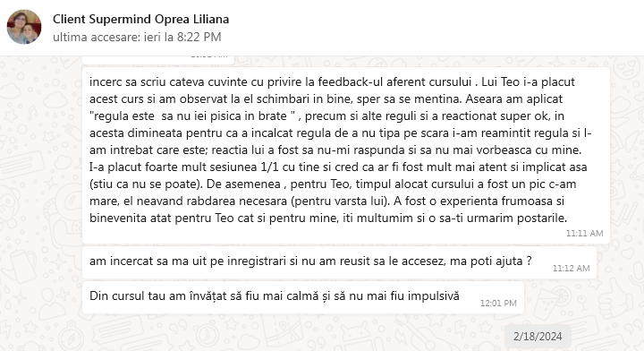
Task: Click the 11:12 AM message timestamp
Action: pos(571,269)
